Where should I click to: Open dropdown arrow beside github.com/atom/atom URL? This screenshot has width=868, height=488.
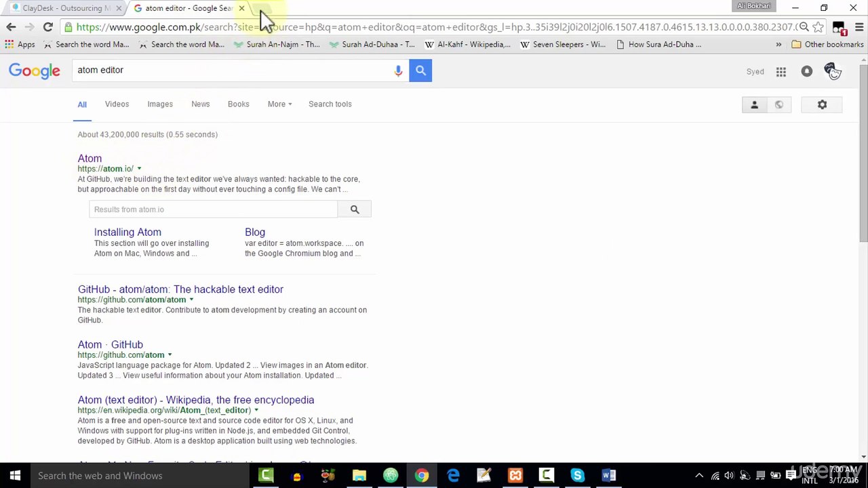click(x=191, y=300)
